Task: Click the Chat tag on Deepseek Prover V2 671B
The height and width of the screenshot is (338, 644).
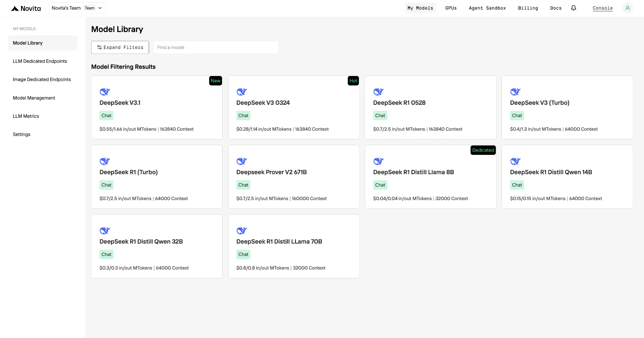Action: coord(243,185)
